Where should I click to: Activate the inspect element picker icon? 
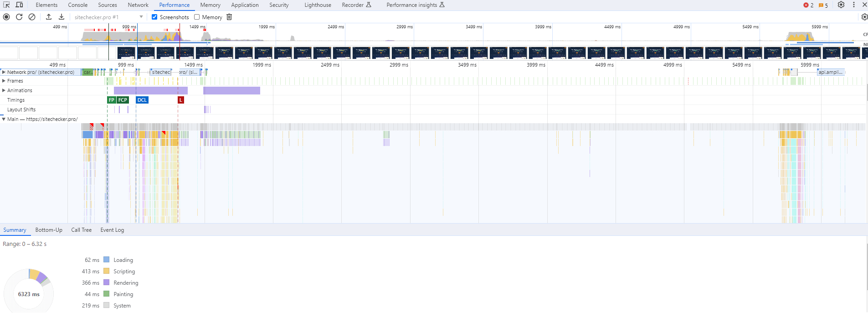[x=6, y=5]
